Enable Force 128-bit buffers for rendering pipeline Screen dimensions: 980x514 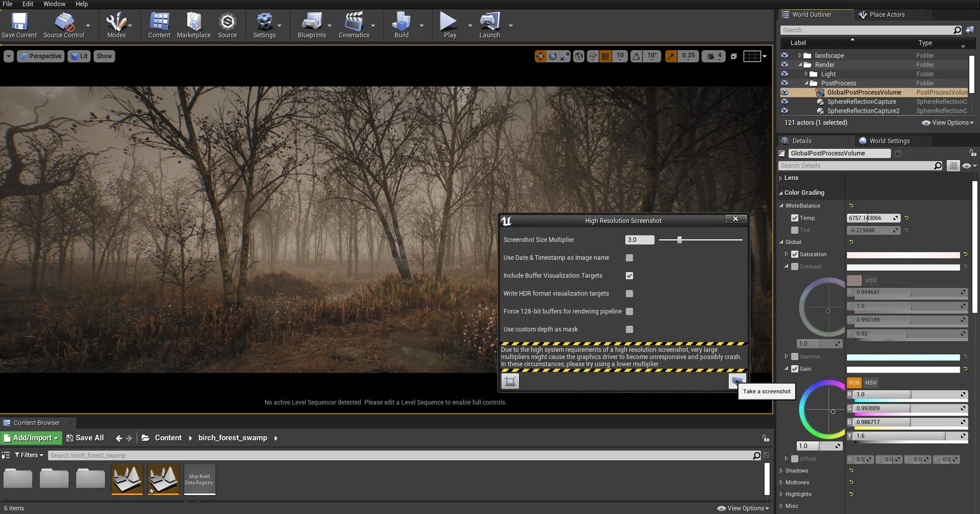[629, 311]
